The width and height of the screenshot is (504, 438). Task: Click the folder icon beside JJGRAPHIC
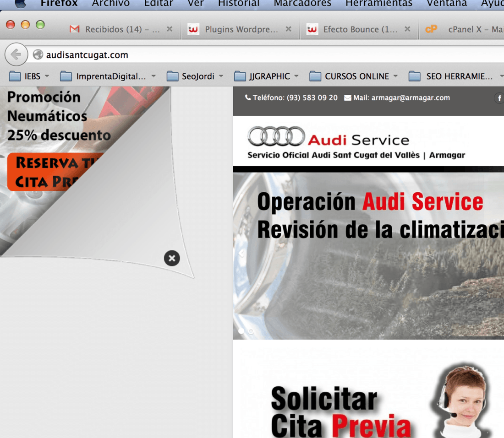(240, 76)
